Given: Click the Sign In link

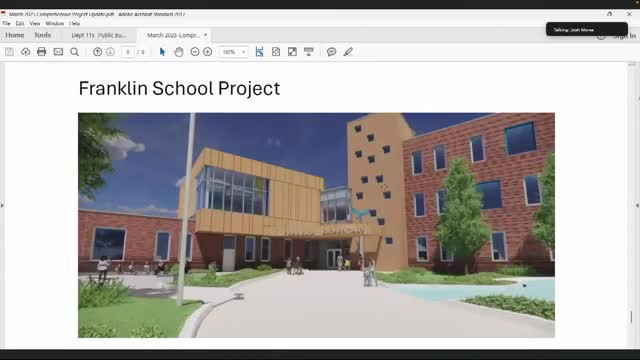Looking at the screenshot, I should click(x=624, y=36).
